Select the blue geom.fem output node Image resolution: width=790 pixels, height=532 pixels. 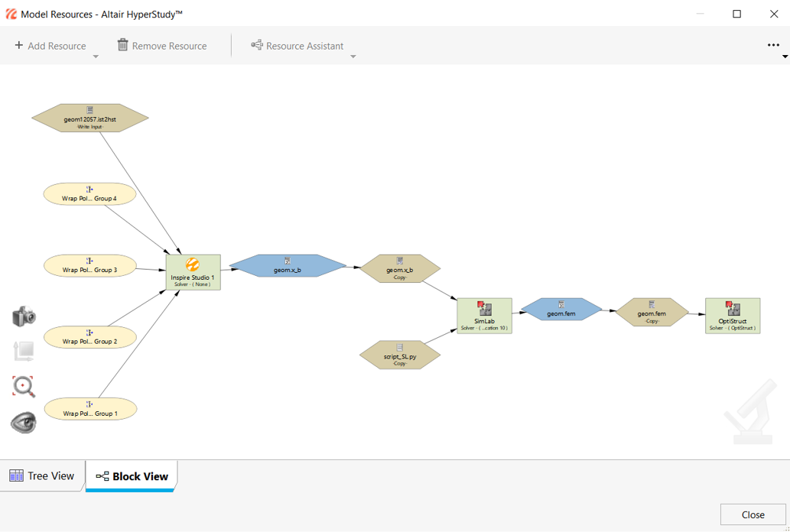[561, 310]
